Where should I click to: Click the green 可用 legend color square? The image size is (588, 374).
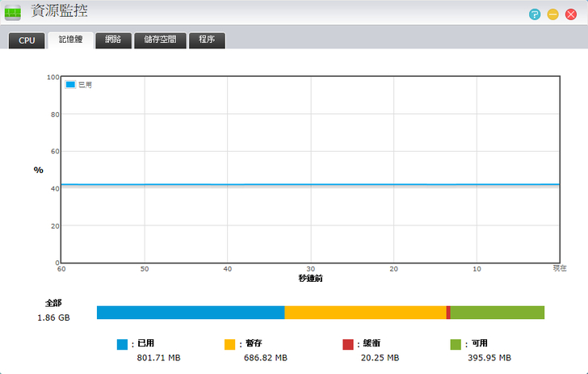456,344
